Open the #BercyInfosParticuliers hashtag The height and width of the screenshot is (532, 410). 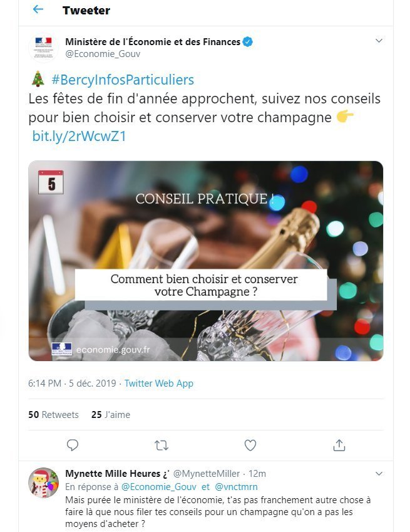pyautogui.click(x=123, y=80)
